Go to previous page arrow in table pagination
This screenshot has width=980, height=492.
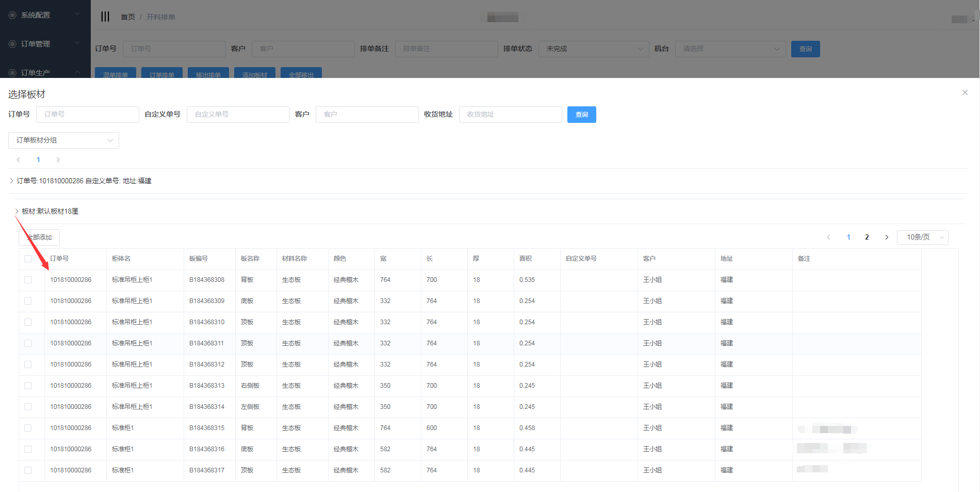828,237
